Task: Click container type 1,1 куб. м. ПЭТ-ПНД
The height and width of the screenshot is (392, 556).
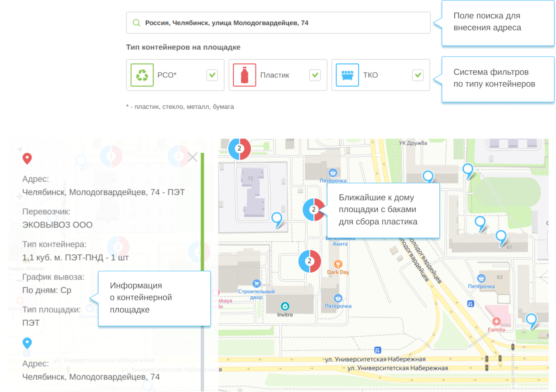Action: [76, 257]
